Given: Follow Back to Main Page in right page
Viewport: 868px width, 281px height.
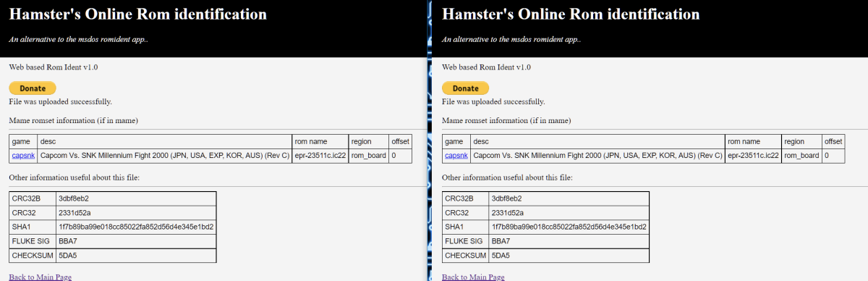Looking at the screenshot, I should point(473,277).
